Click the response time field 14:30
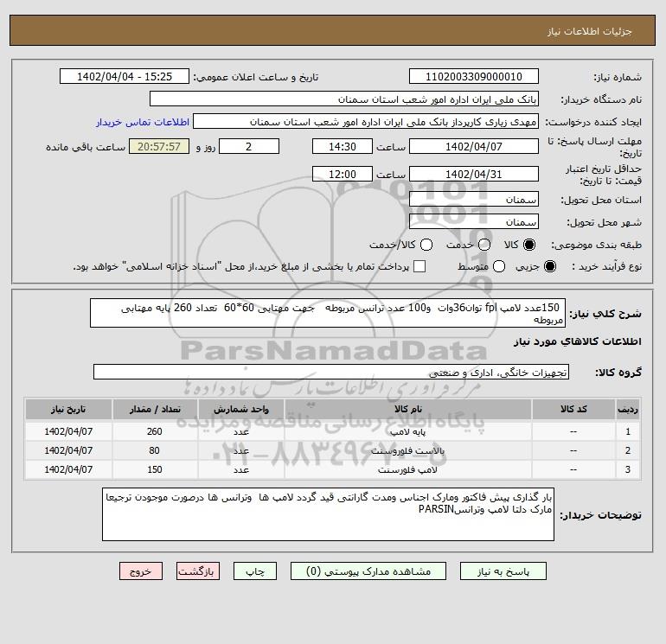The height and width of the screenshot is (644, 666). pos(343,146)
